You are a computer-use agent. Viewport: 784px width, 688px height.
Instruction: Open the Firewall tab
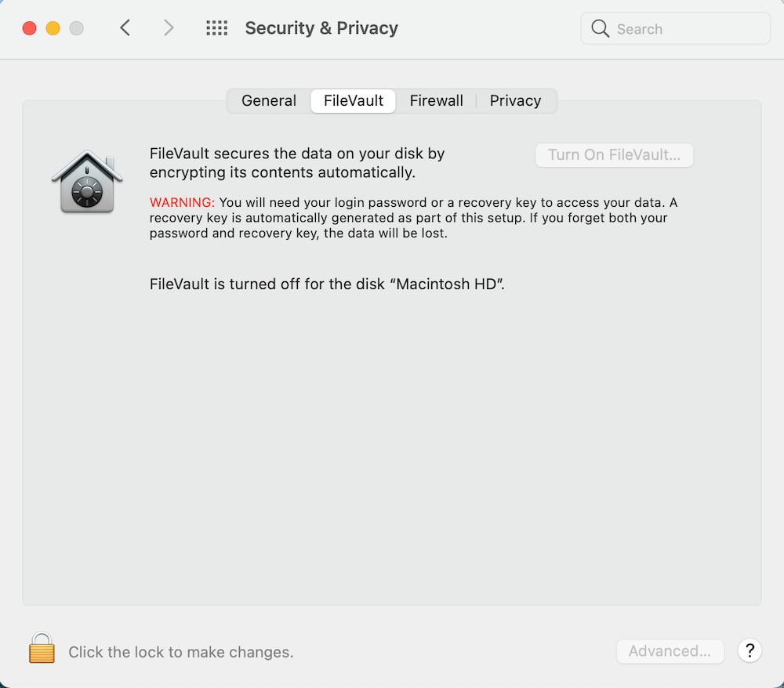tap(436, 101)
